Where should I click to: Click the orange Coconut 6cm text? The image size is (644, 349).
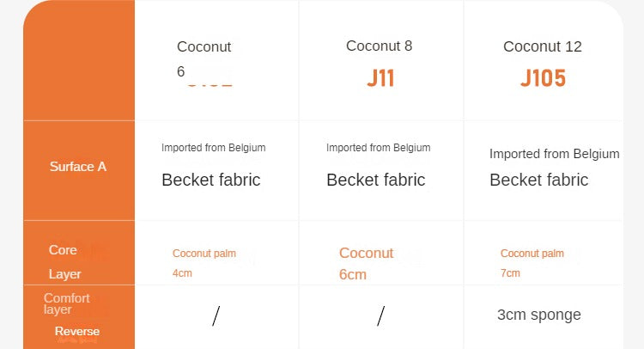[366, 263]
